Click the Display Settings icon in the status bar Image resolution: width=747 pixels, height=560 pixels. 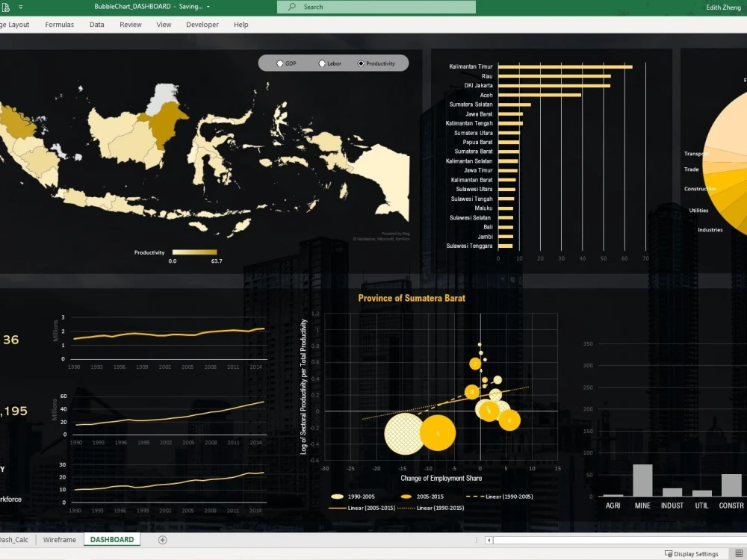pyautogui.click(x=669, y=554)
